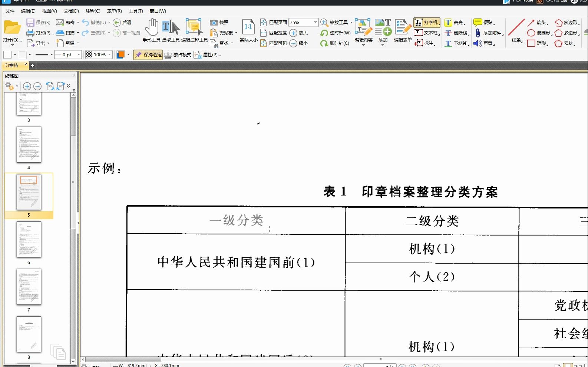
Task: Click 匹配页面 fit page
Action: coord(274,23)
